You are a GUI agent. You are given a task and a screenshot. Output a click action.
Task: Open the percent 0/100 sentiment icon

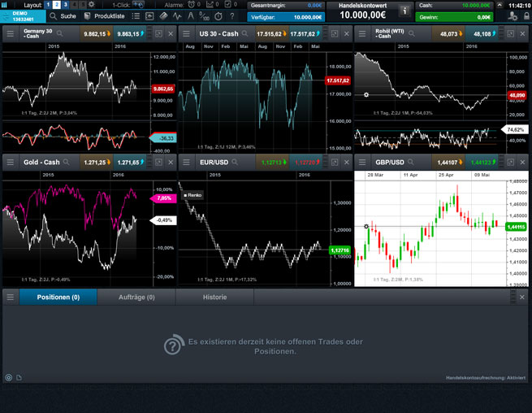(204, 16)
